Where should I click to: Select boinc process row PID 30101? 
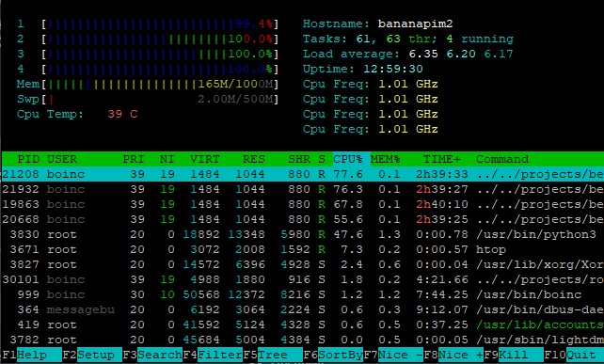pyautogui.click(x=302, y=279)
